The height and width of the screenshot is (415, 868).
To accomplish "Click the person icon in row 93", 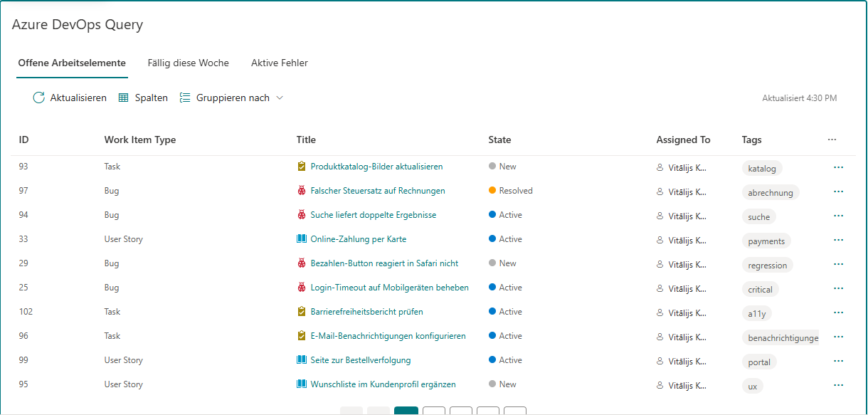I will click(x=660, y=168).
